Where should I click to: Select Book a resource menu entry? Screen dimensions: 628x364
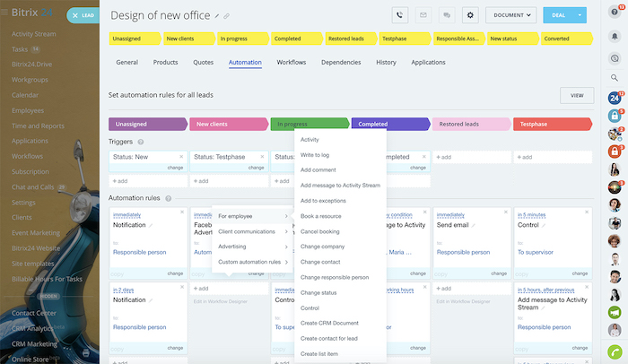tap(321, 216)
